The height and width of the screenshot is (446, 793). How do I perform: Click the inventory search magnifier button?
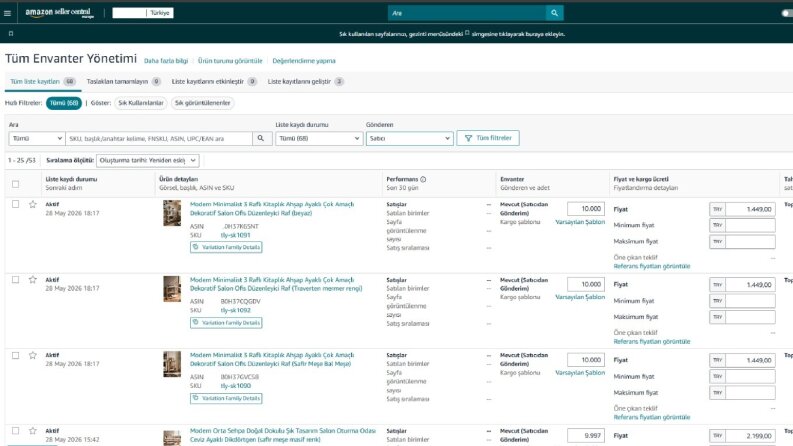261,138
